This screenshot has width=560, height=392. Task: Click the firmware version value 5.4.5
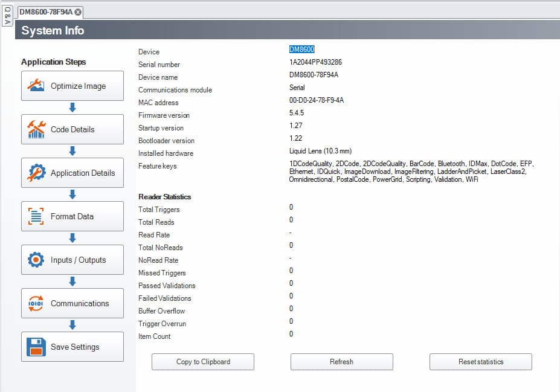[x=296, y=113]
